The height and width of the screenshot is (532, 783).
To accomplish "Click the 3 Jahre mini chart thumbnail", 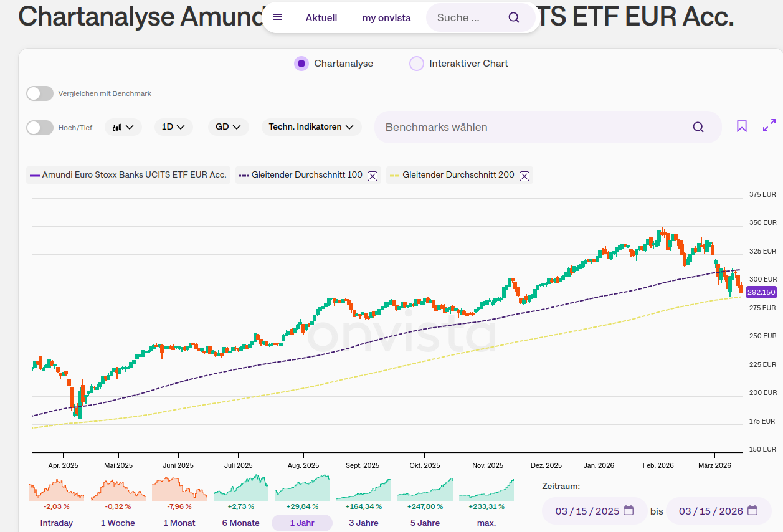I will click(364, 489).
